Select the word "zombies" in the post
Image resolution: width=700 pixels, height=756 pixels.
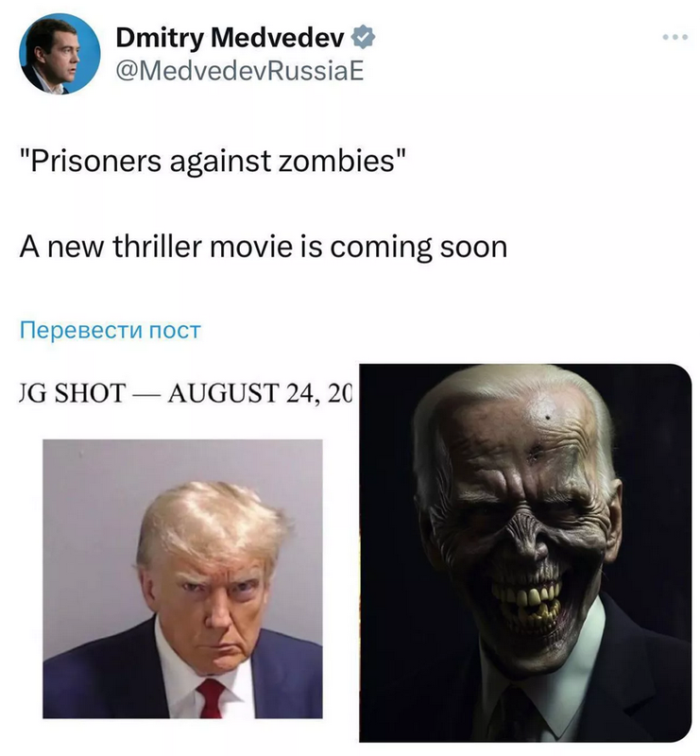click(336, 161)
